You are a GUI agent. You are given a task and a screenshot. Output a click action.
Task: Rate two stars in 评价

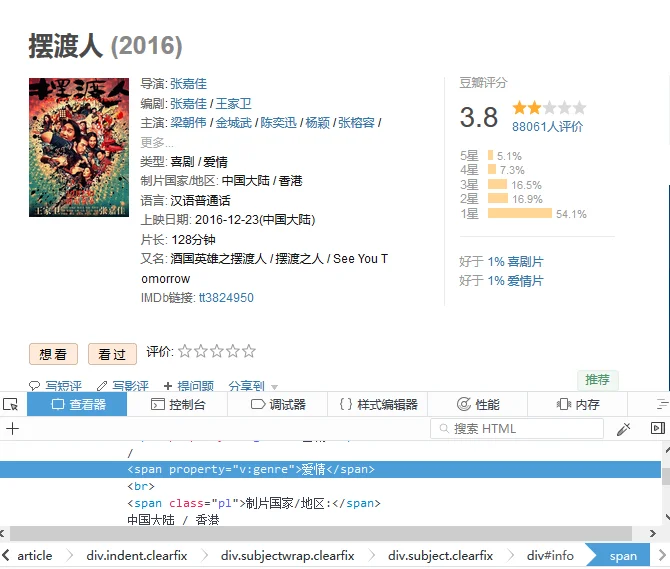201,351
